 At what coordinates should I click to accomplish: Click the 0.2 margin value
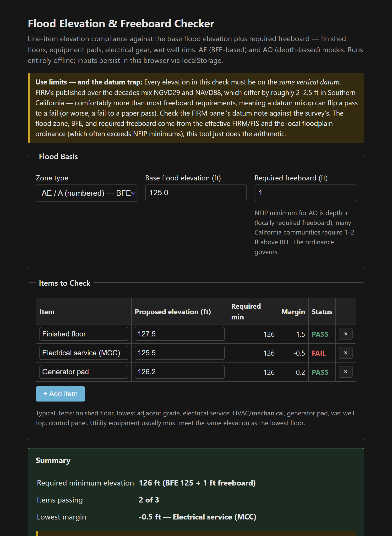(300, 372)
